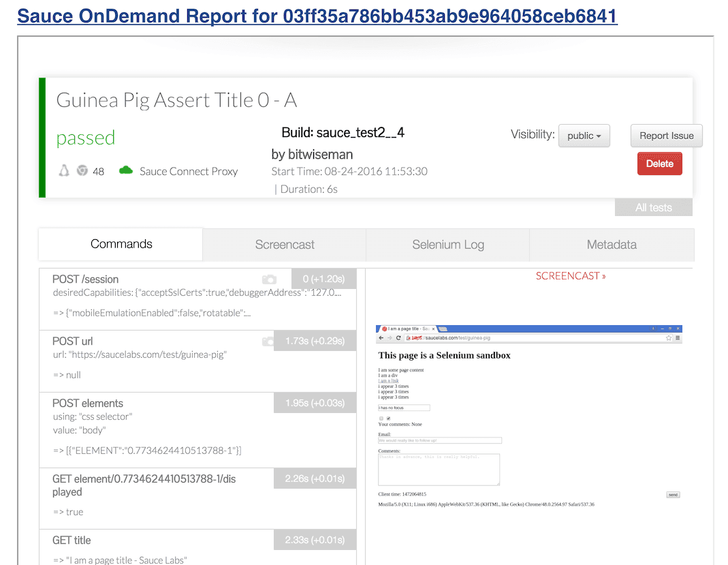Viewport: 728px width, 565px height.
Task: Click hamburger menu in the captured browser
Action: pos(677,337)
